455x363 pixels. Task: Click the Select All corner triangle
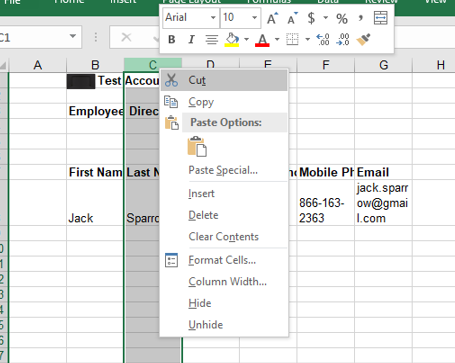tap(4, 65)
